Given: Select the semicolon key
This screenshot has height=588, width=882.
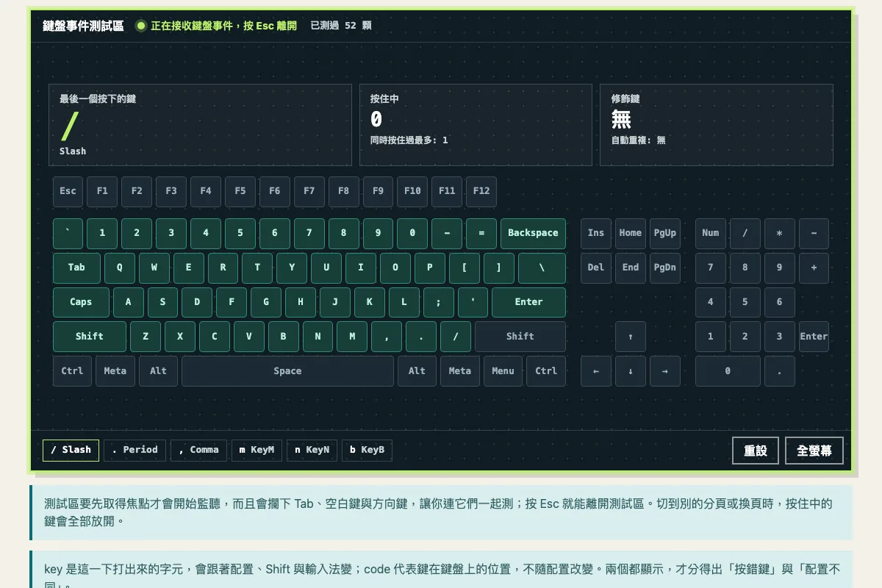Looking at the screenshot, I should (439, 302).
